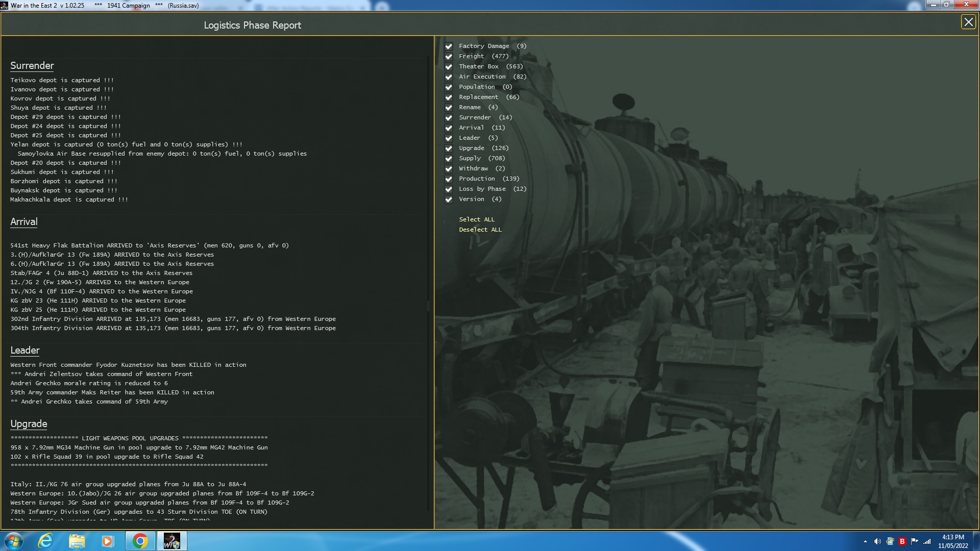This screenshot has height=551, width=980.
Task: Open the Windows Start menu
Action: click(x=14, y=541)
